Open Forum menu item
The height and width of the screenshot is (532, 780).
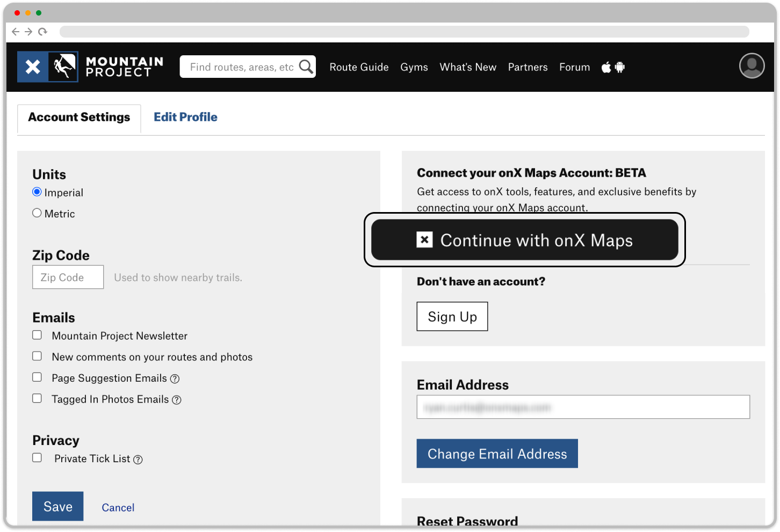574,67
